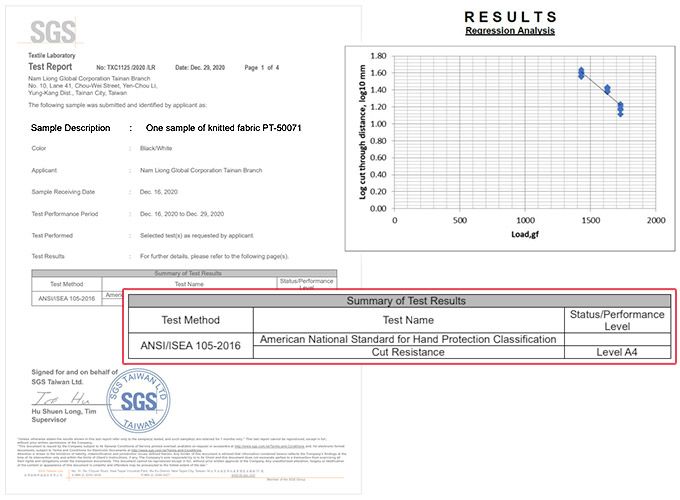Click the Status/Performance Level column header
The height and width of the screenshot is (500, 680).
(x=617, y=320)
